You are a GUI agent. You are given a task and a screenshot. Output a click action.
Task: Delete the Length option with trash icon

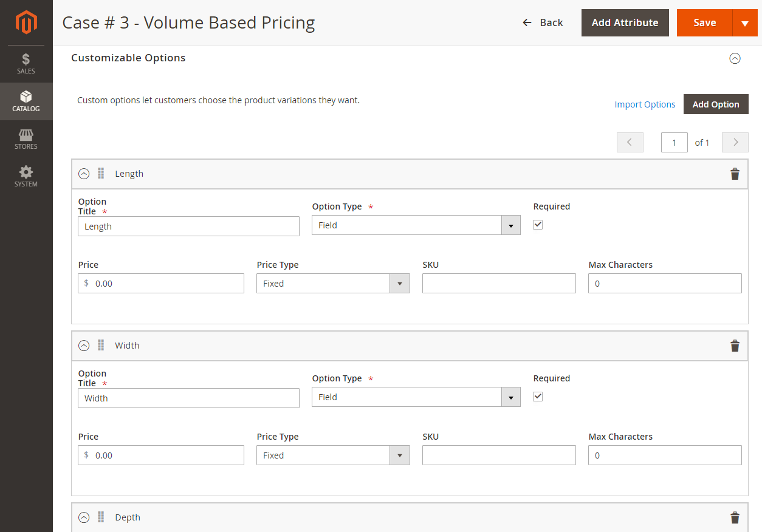click(x=735, y=174)
